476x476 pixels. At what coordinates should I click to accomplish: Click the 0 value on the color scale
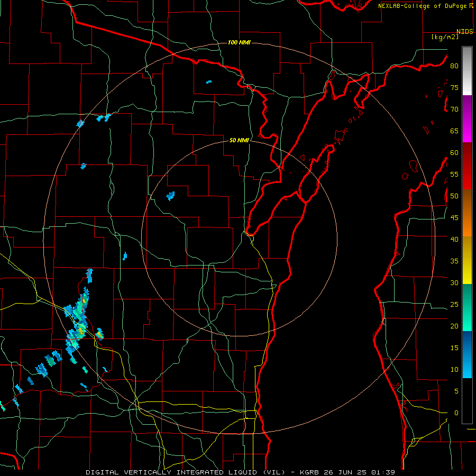click(456, 413)
